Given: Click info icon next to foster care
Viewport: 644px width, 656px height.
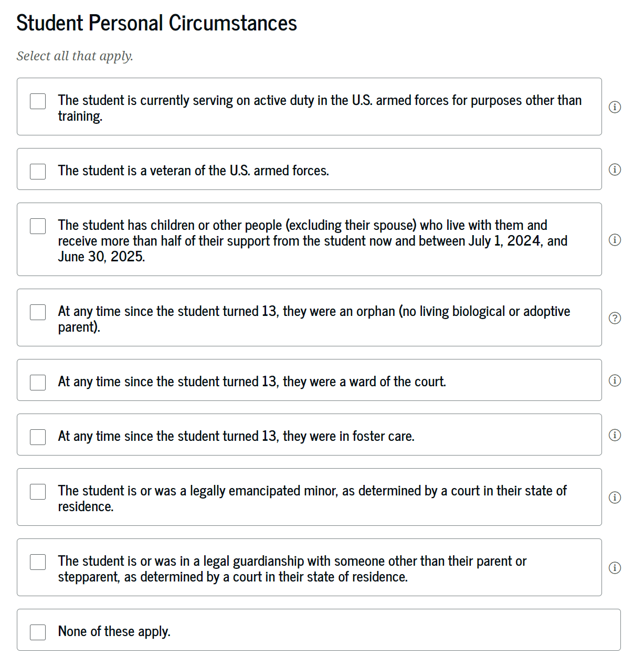Looking at the screenshot, I should [615, 435].
